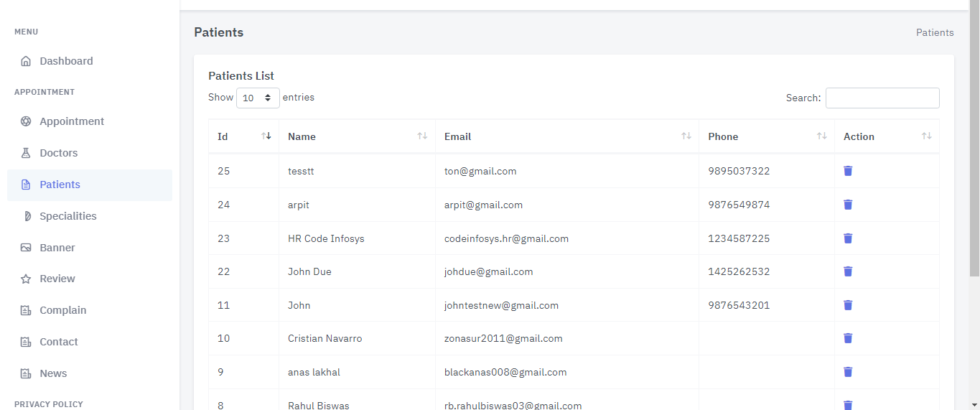Delete anas lakhal with trash icon
The width and height of the screenshot is (980, 410).
click(x=848, y=372)
